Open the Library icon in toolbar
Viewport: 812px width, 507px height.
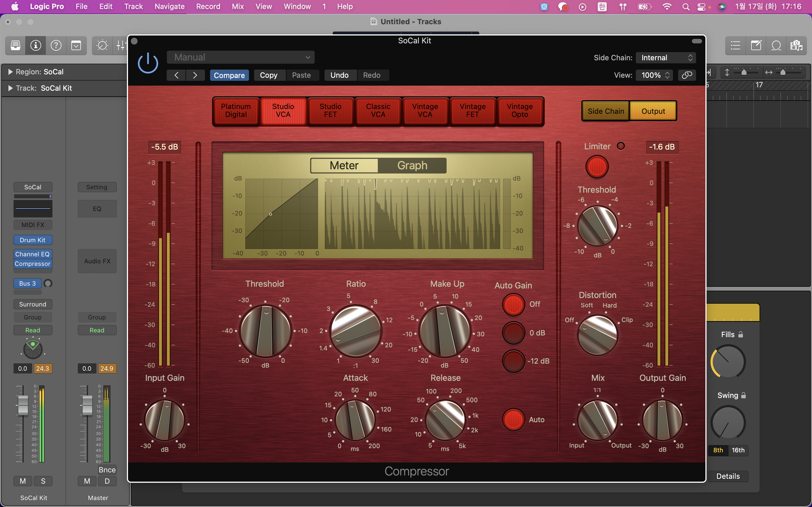[16, 45]
